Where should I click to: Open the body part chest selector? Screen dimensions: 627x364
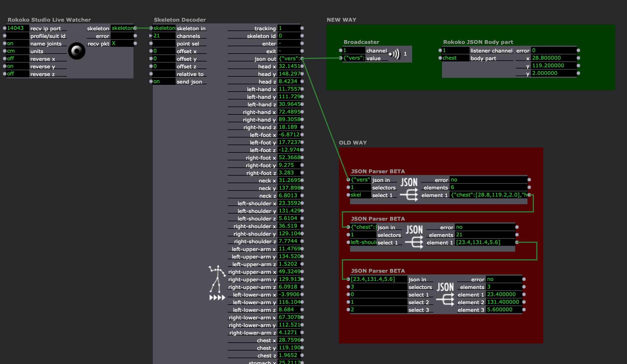(455, 58)
